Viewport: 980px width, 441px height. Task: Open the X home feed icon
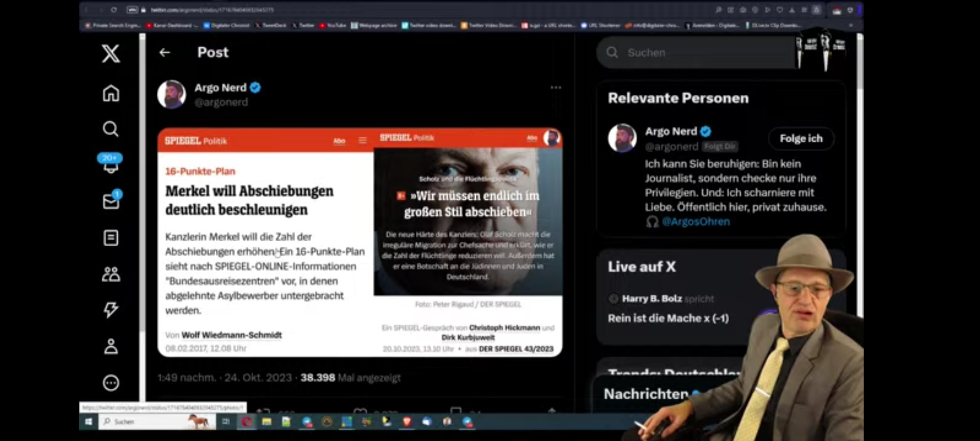coord(111,94)
